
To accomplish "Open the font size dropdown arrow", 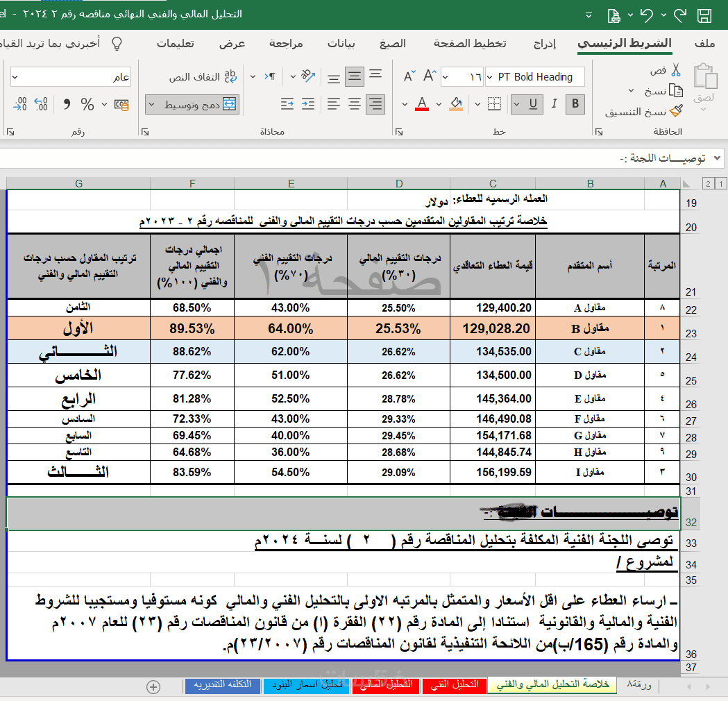I will pos(446,77).
